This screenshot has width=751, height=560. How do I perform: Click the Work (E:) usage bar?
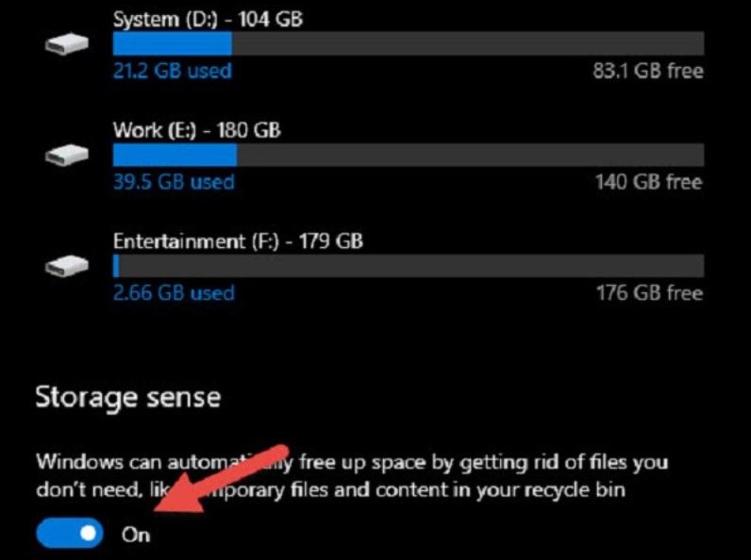click(408, 155)
